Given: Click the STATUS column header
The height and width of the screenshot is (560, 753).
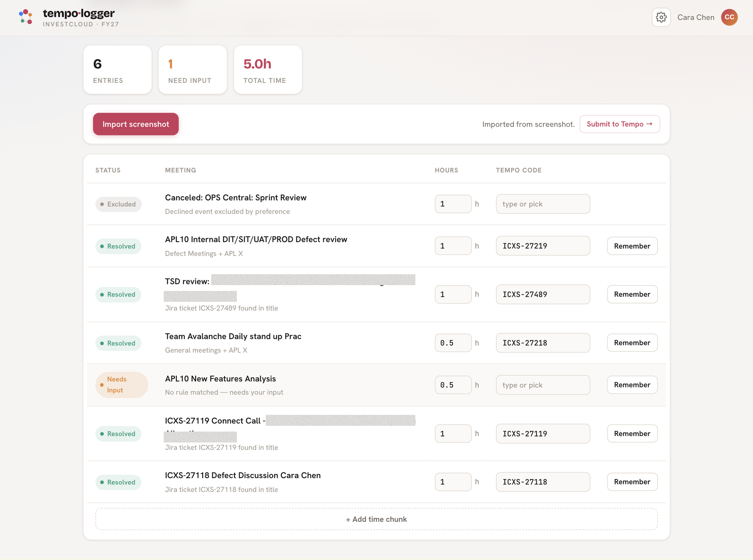Looking at the screenshot, I should point(108,170).
